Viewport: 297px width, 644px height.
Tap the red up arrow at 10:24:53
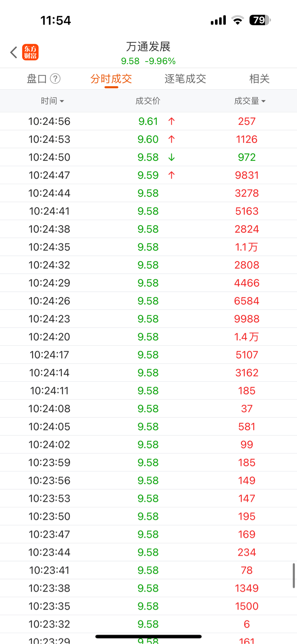click(172, 139)
